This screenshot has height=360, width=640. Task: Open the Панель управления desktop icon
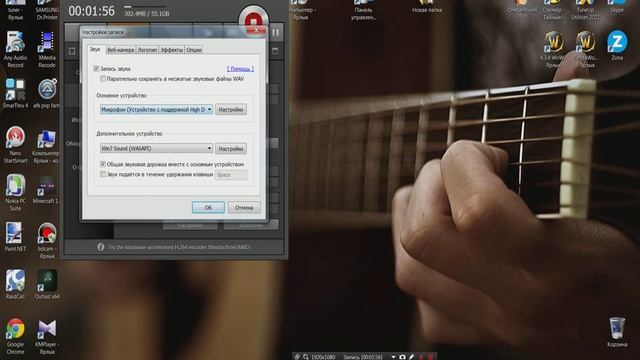[x=363, y=11]
